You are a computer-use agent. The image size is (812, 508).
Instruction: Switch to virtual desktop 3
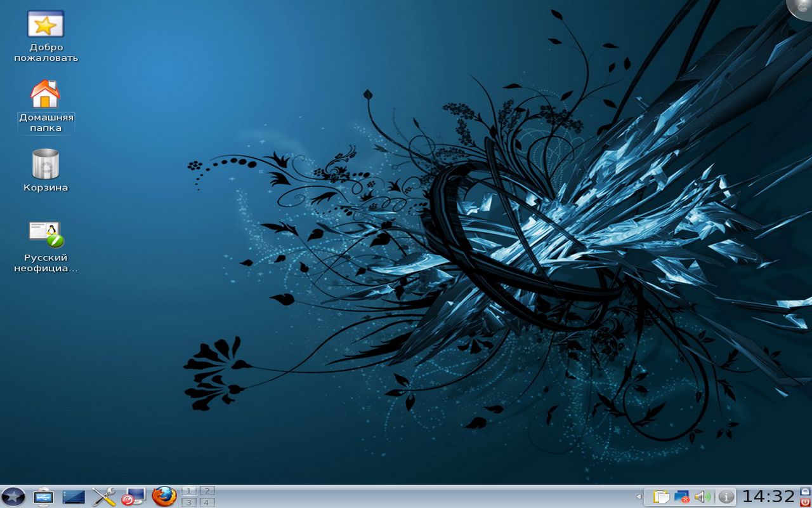point(189,502)
